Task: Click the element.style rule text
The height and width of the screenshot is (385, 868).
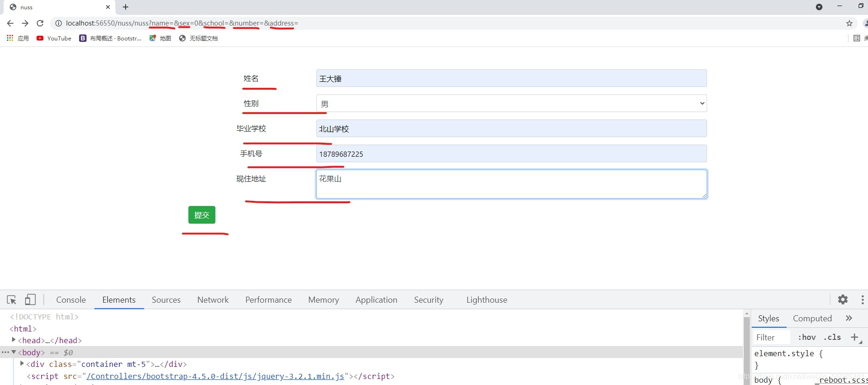Action: tap(788, 353)
